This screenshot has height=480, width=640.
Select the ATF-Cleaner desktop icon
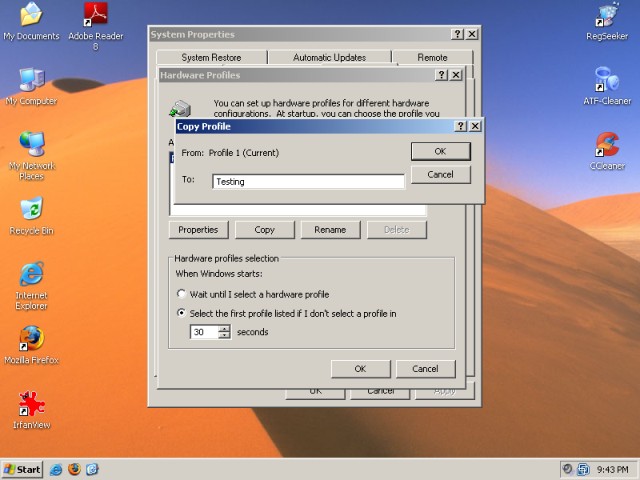[x=607, y=87]
